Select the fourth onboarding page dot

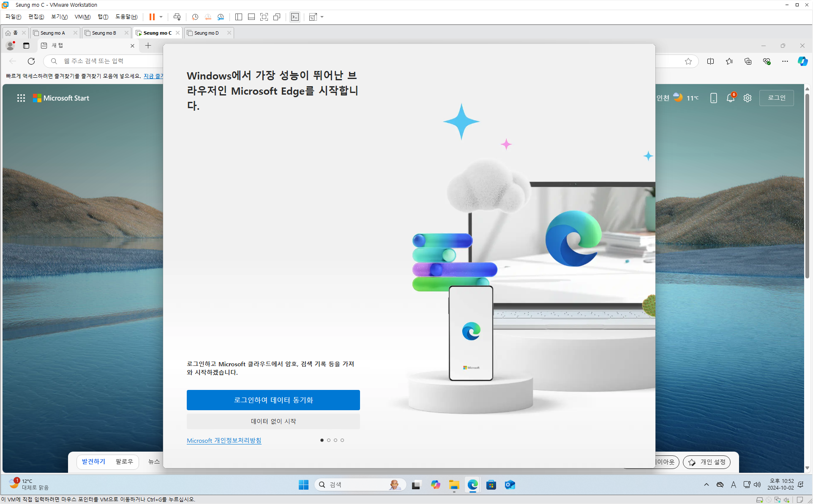pos(342,440)
